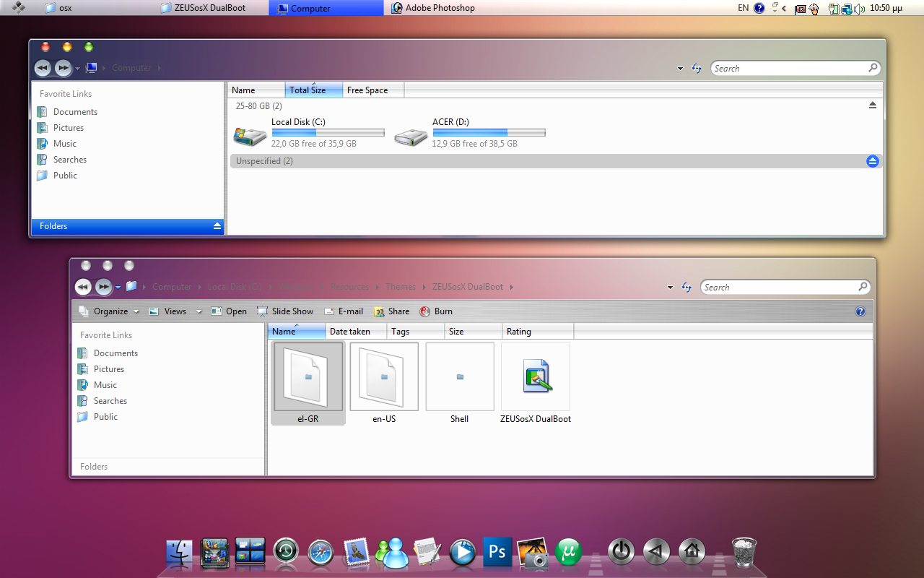Open the TextEdit notepad dock icon
Image resolution: width=924 pixels, height=578 pixels.
[427, 553]
